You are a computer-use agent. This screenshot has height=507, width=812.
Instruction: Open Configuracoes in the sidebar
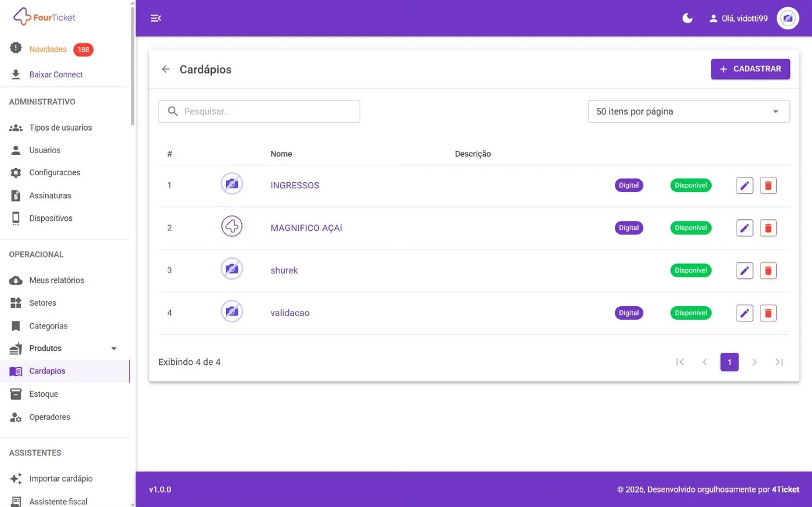click(55, 173)
